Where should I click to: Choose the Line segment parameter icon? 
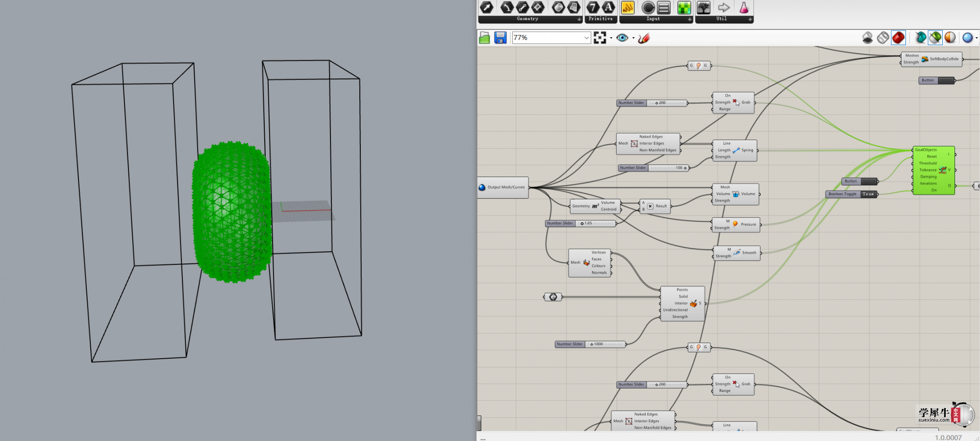[x=523, y=7]
